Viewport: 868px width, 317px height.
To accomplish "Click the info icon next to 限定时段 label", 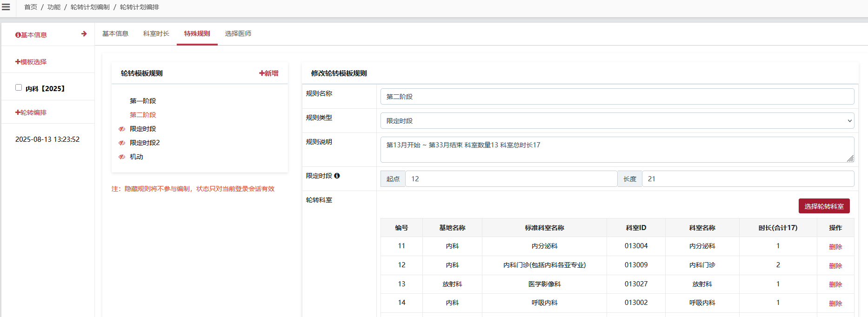I will coord(337,176).
